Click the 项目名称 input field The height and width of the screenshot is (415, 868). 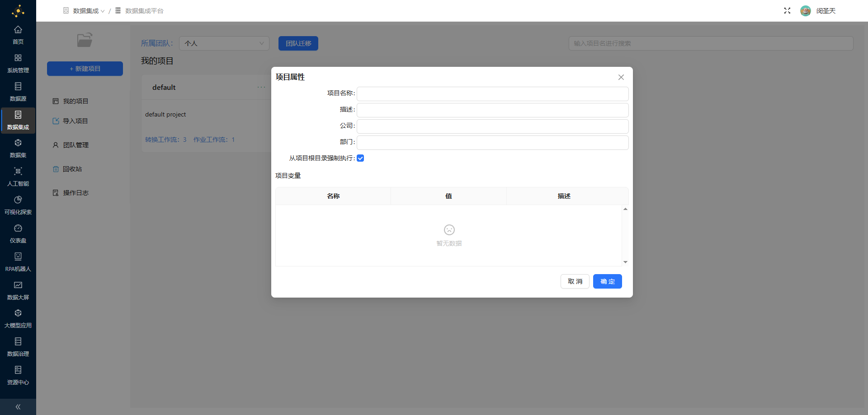point(492,94)
